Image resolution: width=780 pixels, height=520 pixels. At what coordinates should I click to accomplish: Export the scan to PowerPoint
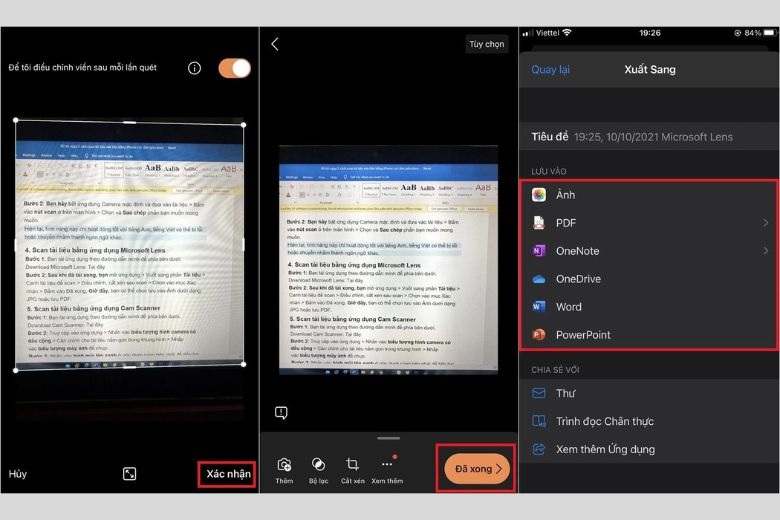pyautogui.click(x=649, y=335)
